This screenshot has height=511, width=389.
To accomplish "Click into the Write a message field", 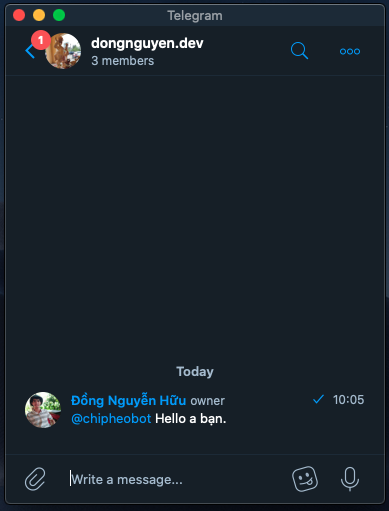I will pyautogui.click(x=177, y=479).
